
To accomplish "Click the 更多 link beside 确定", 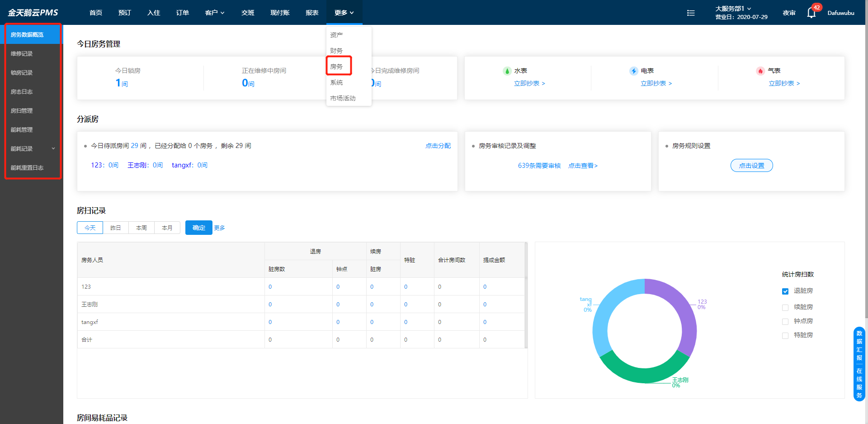I will tap(219, 228).
